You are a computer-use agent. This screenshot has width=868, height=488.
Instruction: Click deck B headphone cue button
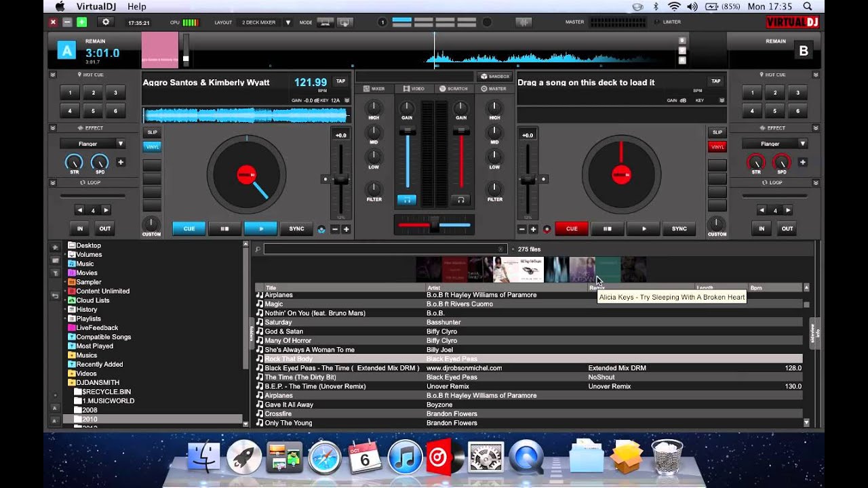pos(460,199)
